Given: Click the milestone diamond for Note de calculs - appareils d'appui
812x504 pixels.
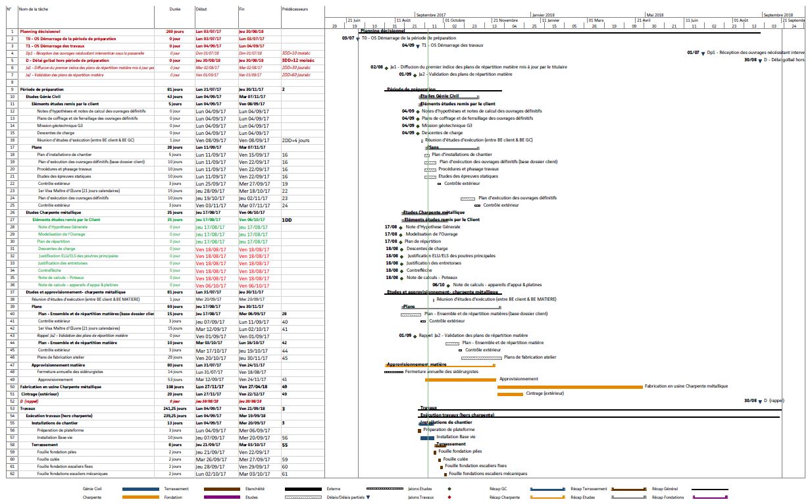Looking at the screenshot, I should point(448,286).
